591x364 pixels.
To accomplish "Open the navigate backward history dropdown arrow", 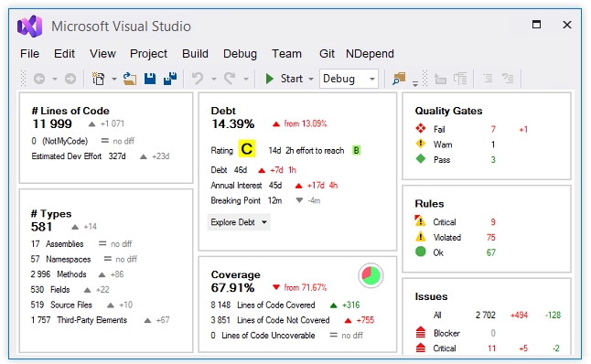I will click(55, 80).
